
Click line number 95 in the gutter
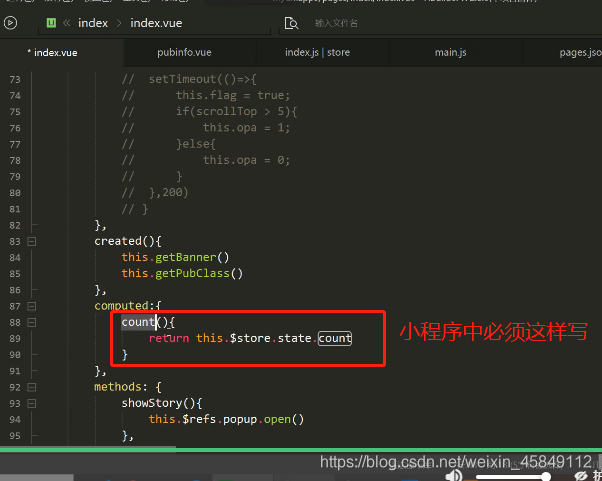tap(15, 436)
